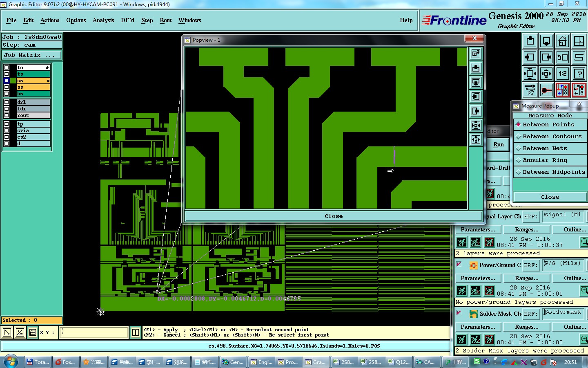
Task: Select Between Midpoints measure mode
Action: pyautogui.click(x=550, y=172)
